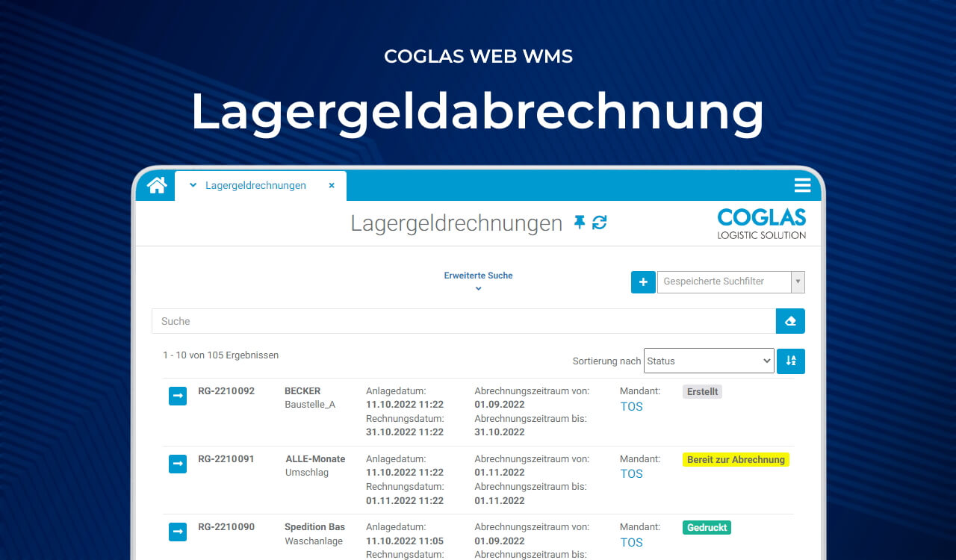The height and width of the screenshot is (560, 956).
Task: Click the COGLAS Logistic Solution logo
Action: 761,224
